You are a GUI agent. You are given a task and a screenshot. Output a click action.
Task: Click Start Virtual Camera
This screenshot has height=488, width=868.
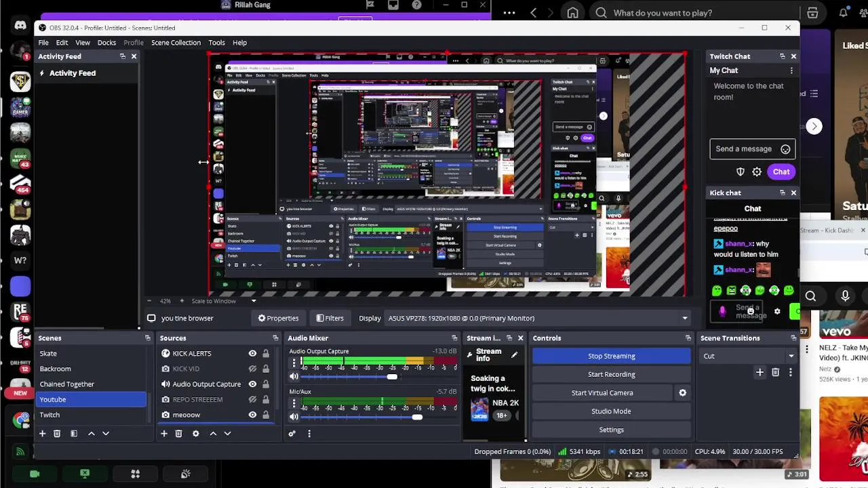tap(602, 393)
